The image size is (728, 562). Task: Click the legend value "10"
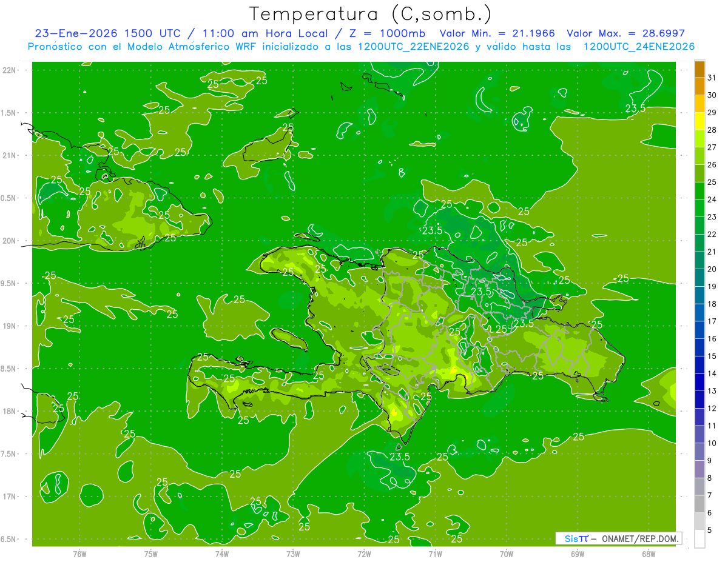click(x=712, y=443)
